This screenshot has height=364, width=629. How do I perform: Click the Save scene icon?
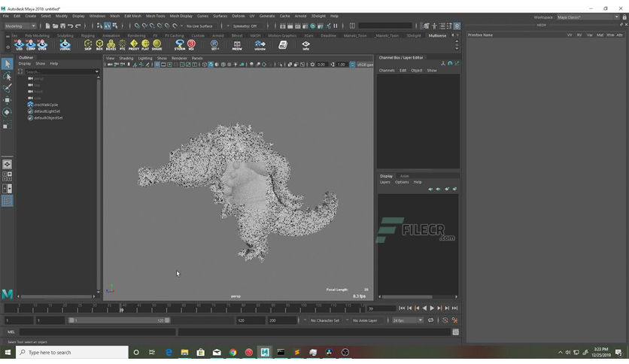tap(63, 26)
